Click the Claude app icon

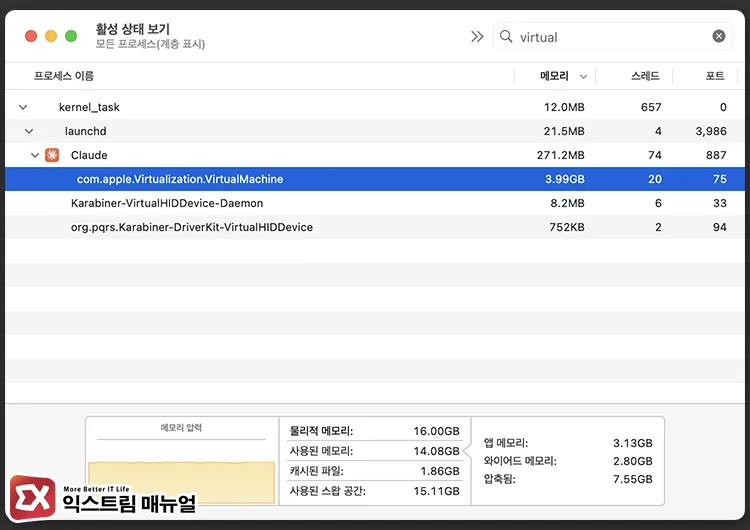pos(52,155)
